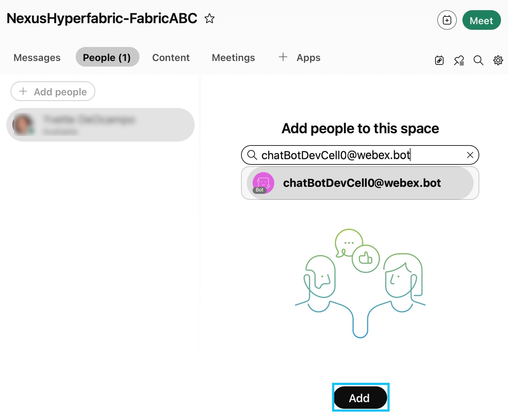Clear the search field with the X

pyautogui.click(x=470, y=155)
